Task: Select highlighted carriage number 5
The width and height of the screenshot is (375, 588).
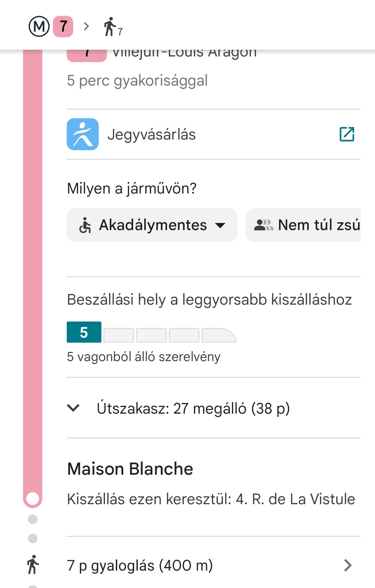Action: click(x=84, y=332)
